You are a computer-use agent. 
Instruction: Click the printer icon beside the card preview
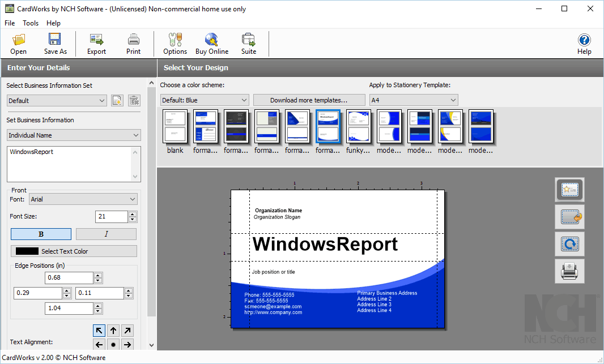[x=569, y=272]
